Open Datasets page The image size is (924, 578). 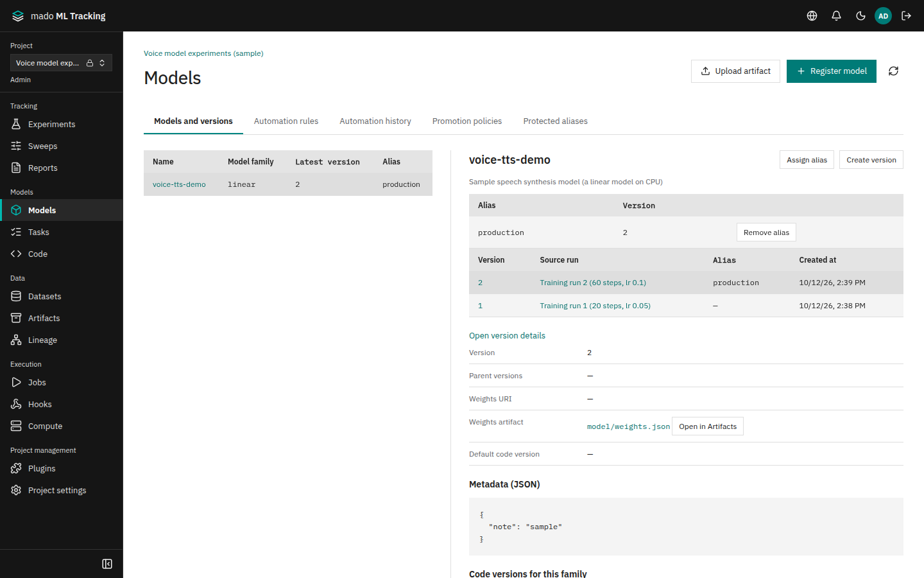62,297
